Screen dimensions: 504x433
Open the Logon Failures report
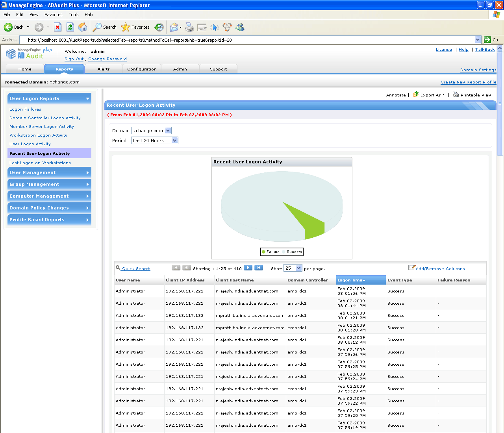25,109
